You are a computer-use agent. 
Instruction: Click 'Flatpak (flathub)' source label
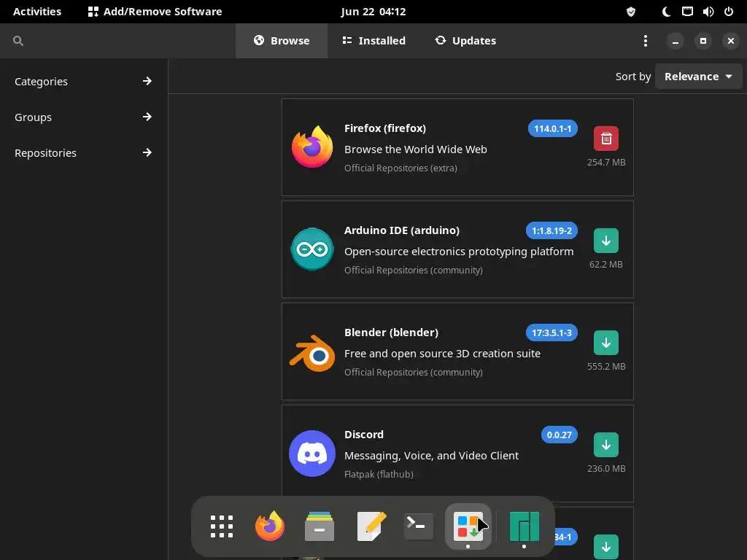pyautogui.click(x=379, y=474)
